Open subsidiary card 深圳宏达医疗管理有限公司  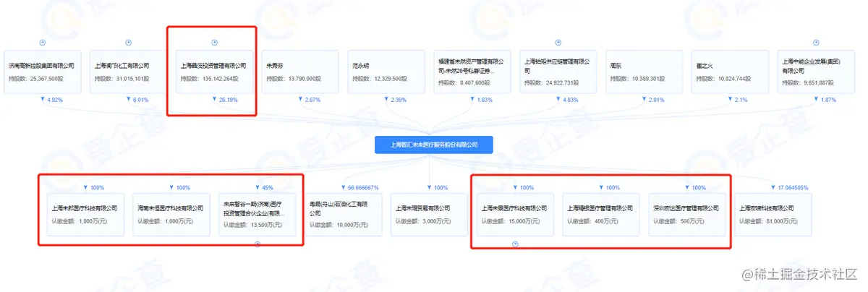click(x=687, y=215)
